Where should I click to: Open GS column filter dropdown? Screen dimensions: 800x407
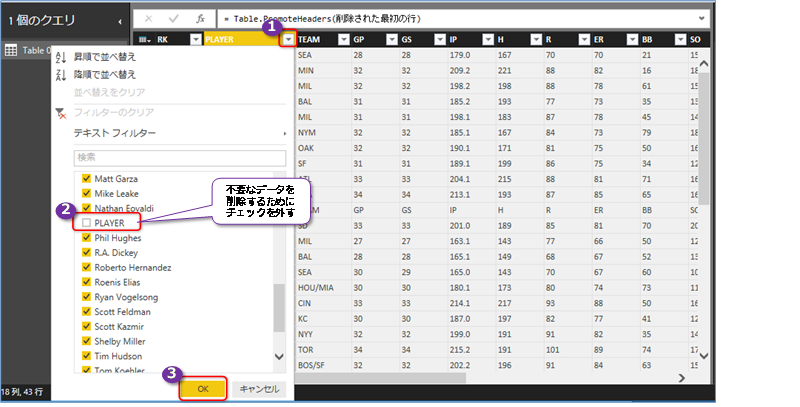tap(440, 39)
